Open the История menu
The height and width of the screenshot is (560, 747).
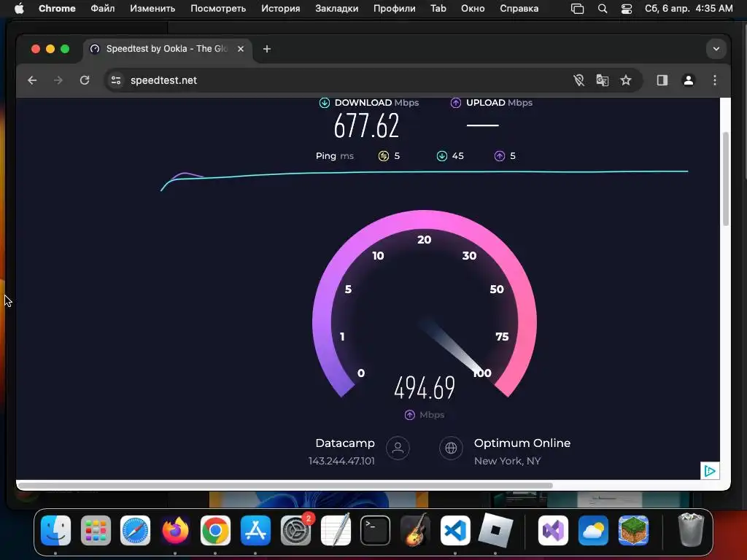tap(281, 8)
